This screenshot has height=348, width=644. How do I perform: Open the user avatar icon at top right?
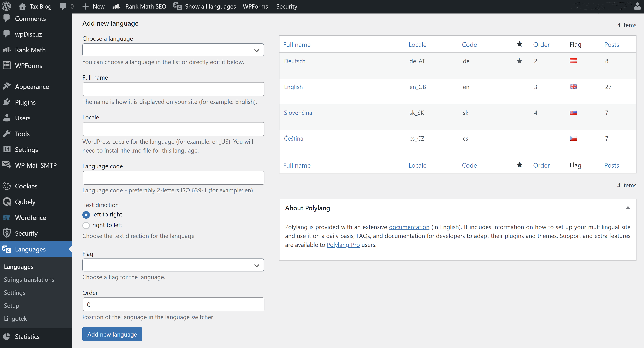(637, 6)
